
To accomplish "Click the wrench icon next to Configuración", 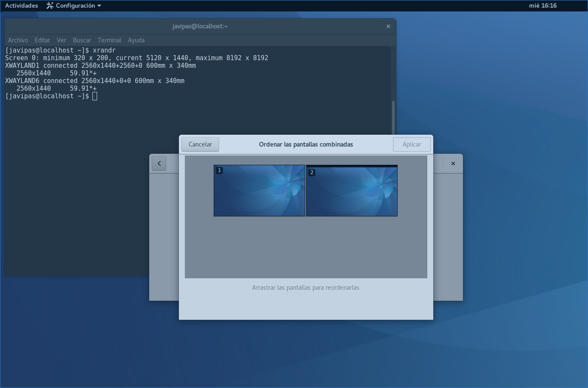I will [50, 6].
